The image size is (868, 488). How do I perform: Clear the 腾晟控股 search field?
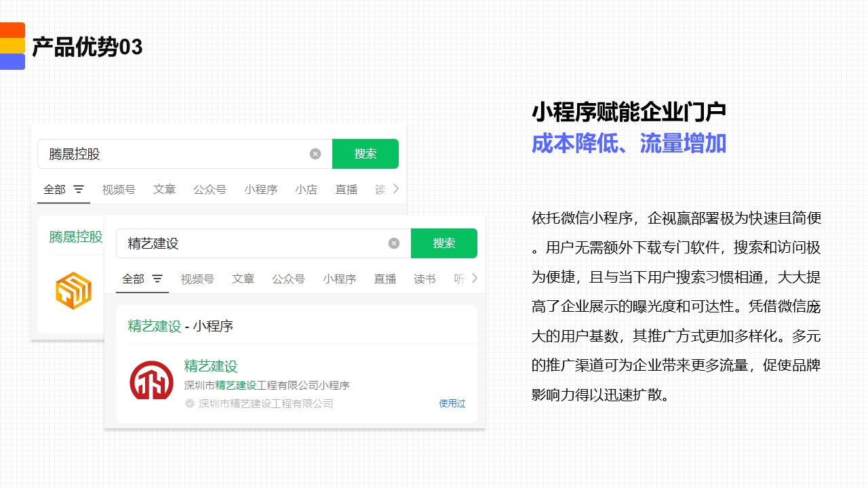click(315, 154)
